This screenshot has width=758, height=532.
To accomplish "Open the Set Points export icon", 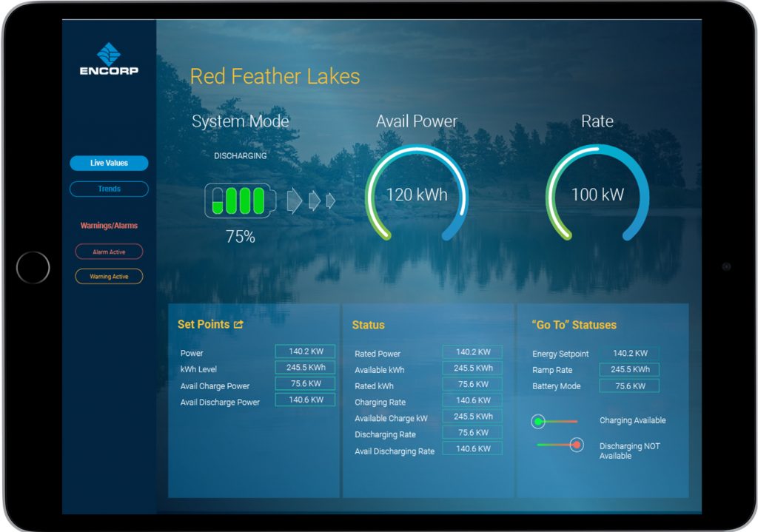I will [x=238, y=324].
